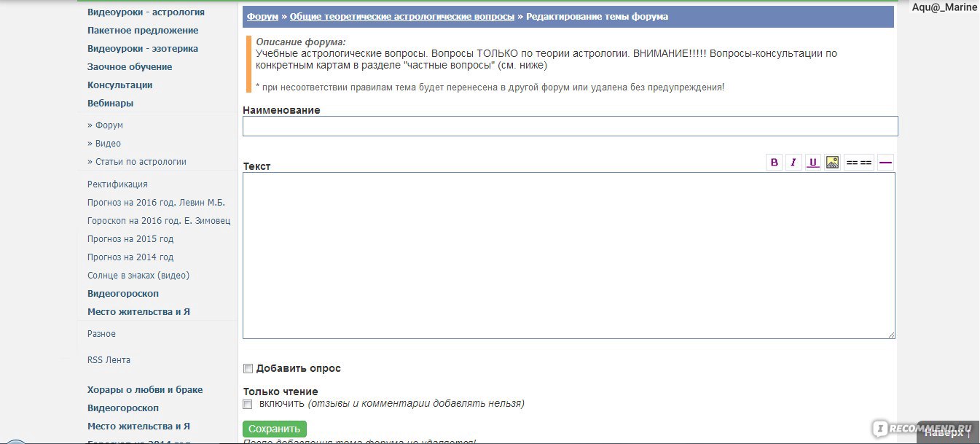980x444 pixels.
Task: Open the Ректификация sidebar link
Action: (x=117, y=184)
